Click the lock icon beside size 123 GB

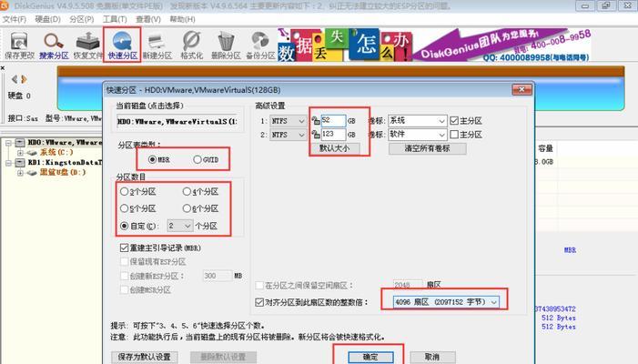[315, 134]
